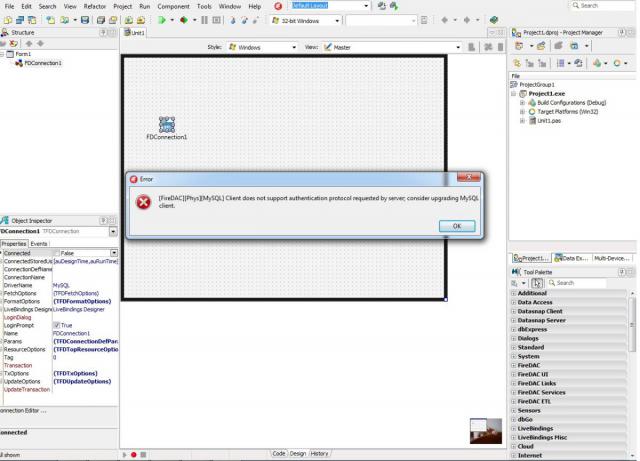The width and height of the screenshot is (640, 461).
Task: Toggle the Connected property checkbox
Action: (x=57, y=253)
